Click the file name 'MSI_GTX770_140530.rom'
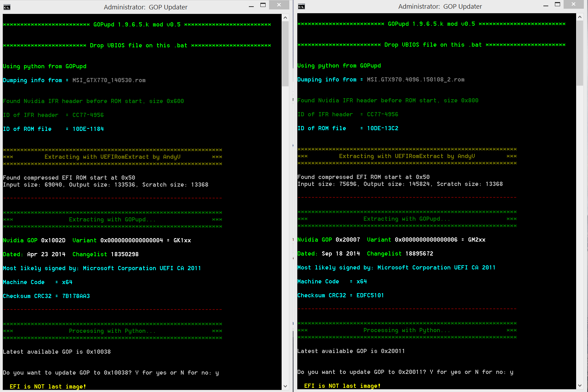588x392 pixels. (x=109, y=80)
